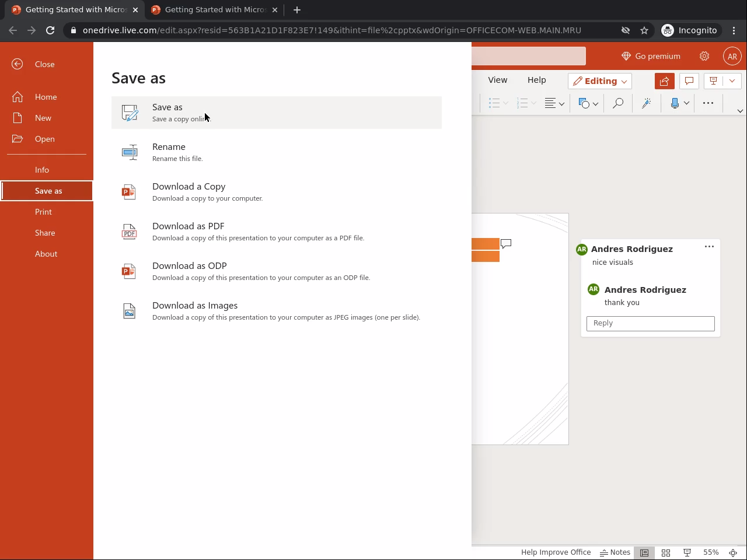Open more toolbar options ellipsis

tap(708, 103)
